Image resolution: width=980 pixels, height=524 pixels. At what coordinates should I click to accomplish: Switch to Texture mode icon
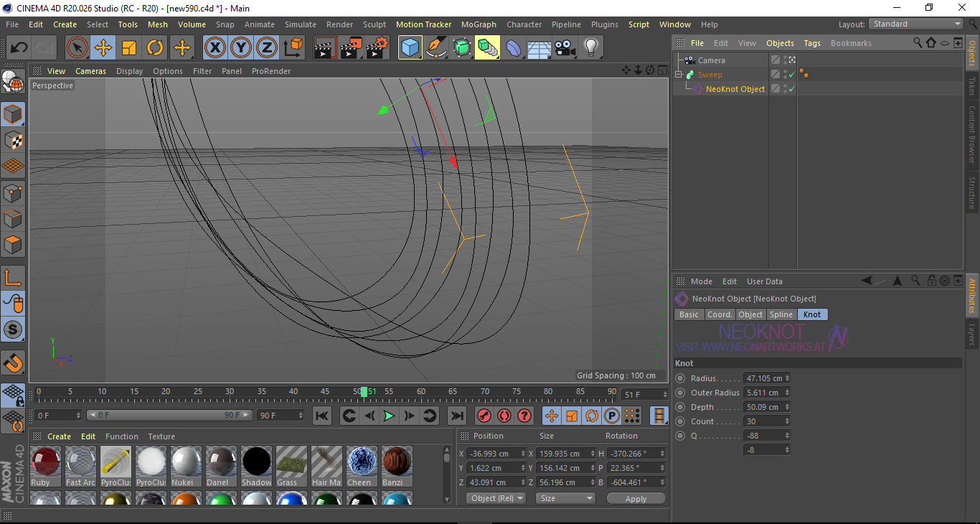(x=13, y=140)
